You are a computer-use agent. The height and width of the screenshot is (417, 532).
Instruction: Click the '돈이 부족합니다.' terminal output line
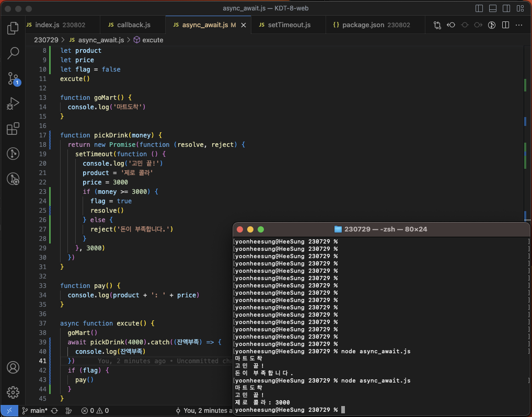[264, 373]
